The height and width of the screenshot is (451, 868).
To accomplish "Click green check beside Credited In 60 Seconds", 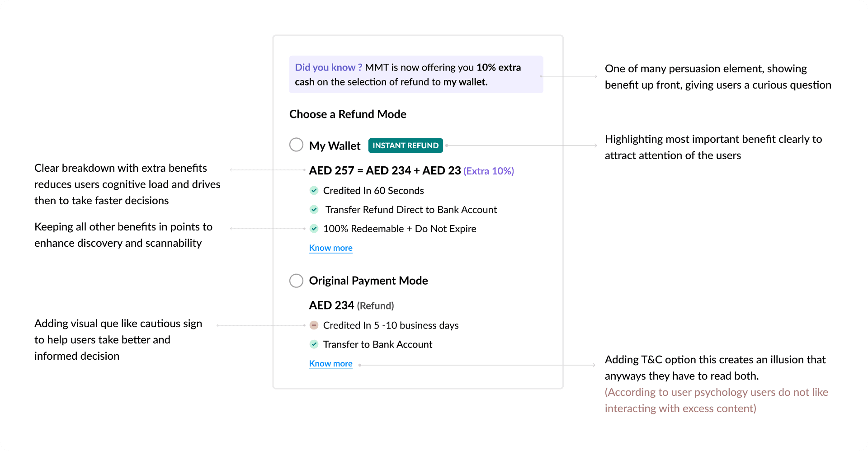I will (x=314, y=191).
